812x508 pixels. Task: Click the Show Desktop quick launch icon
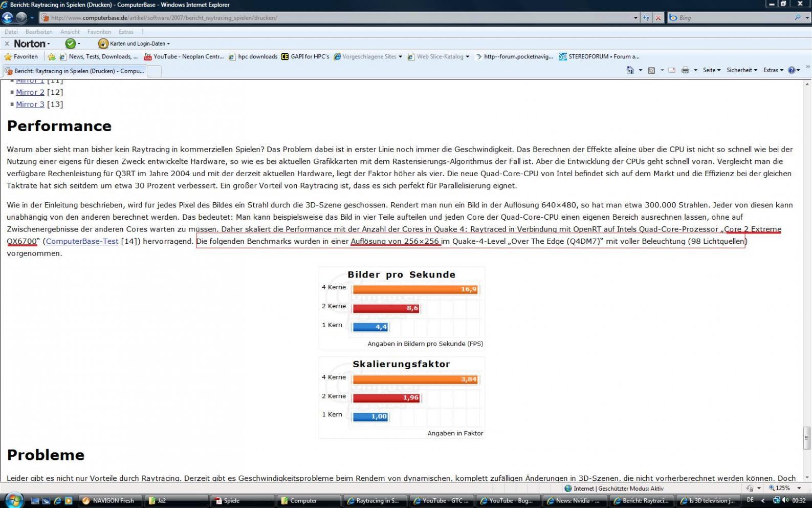[x=35, y=501]
